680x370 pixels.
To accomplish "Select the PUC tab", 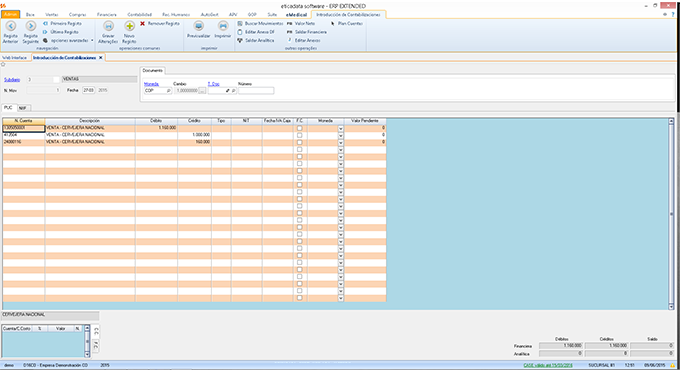I will pos(8,108).
